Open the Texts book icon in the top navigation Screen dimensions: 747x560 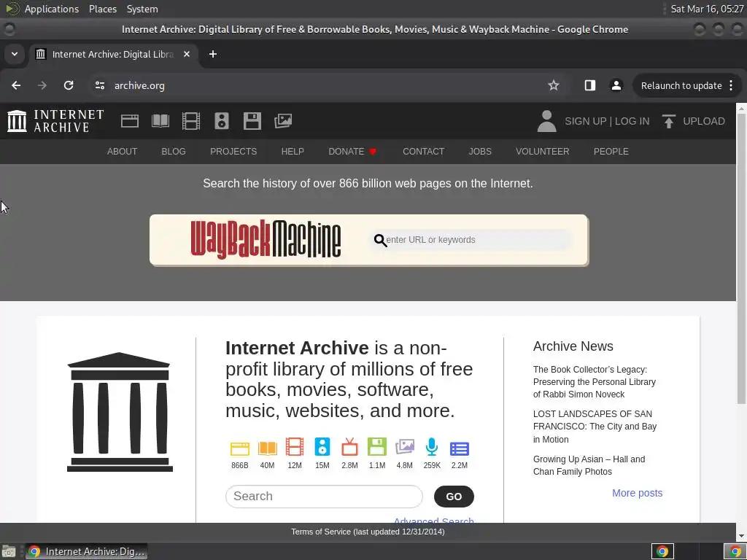(160, 121)
